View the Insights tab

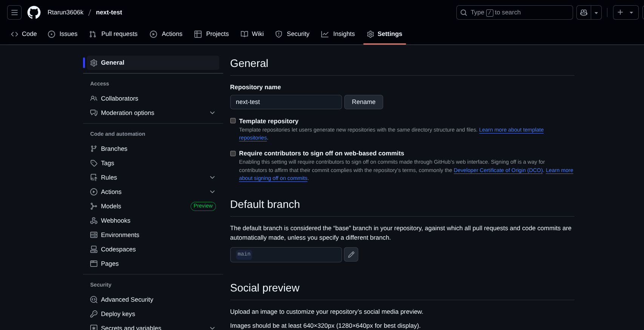click(338, 34)
